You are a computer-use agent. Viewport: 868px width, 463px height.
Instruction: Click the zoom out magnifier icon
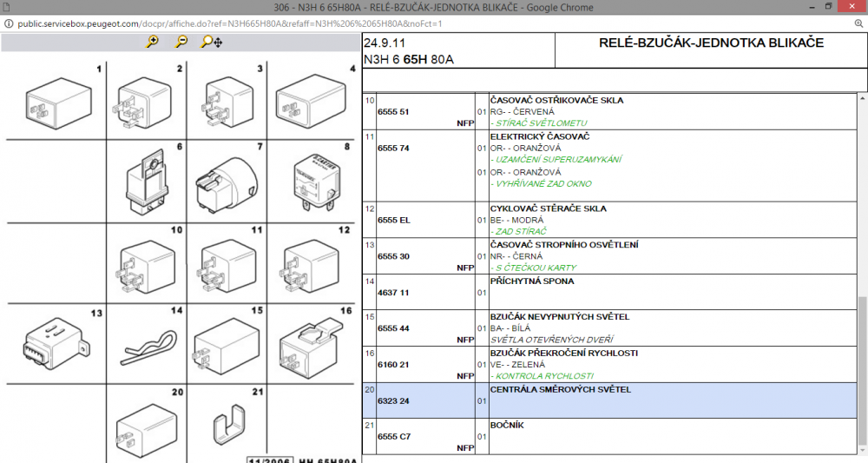(181, 42)
